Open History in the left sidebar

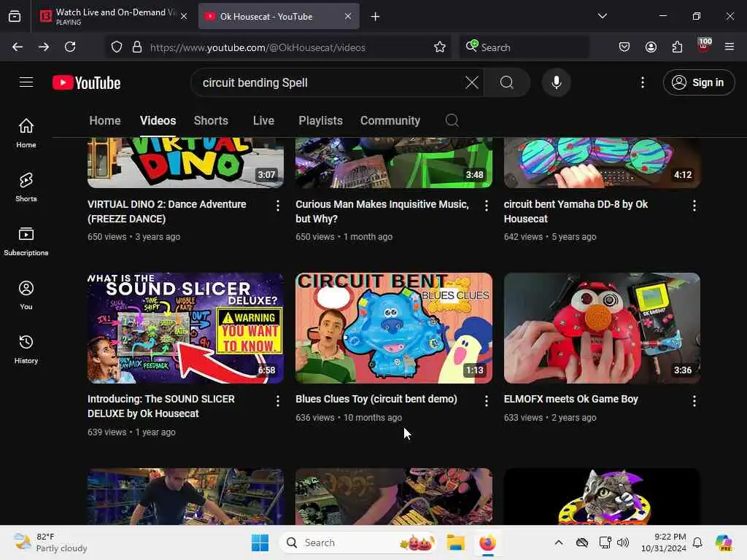tap(26, 349)
